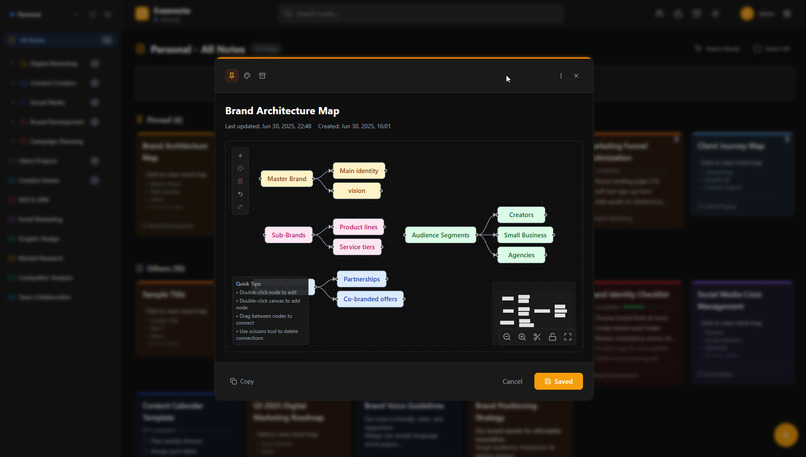
Task: Toggle the canvas lock icon
Action: tap(553, 337)
